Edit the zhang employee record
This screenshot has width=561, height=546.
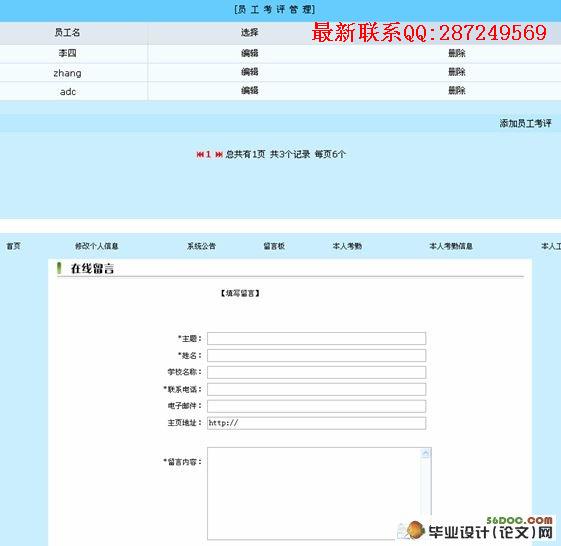pos(249,72)
